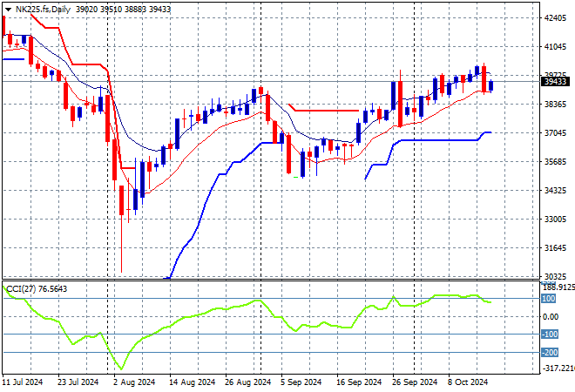
Task: Click the 2 Aug 2024 date label
Action: tap(134, 382)
